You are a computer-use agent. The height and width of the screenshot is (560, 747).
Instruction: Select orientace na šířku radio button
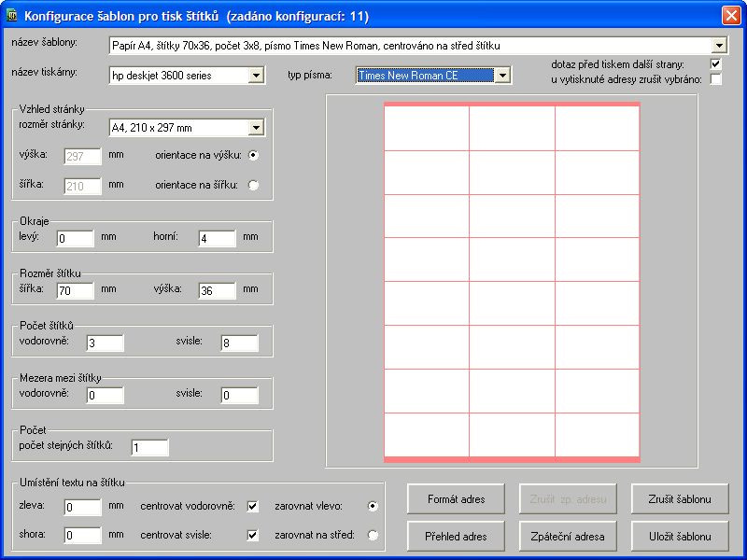[x=253, y=185]
